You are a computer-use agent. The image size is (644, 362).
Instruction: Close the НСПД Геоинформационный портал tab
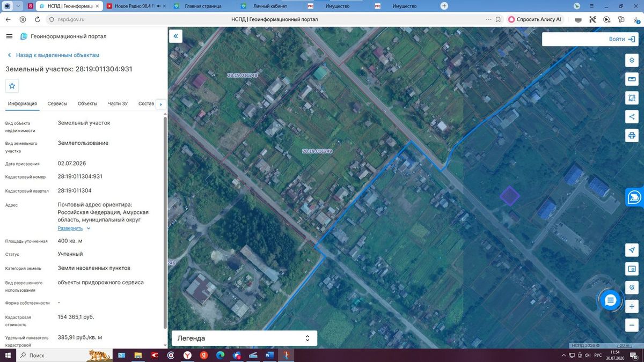pos(97,6)
